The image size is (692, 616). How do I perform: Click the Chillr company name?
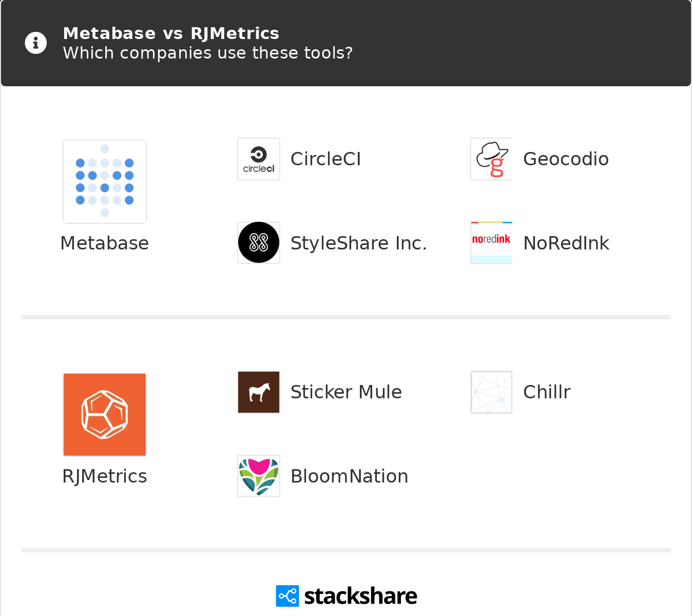[x=547, y=392]
